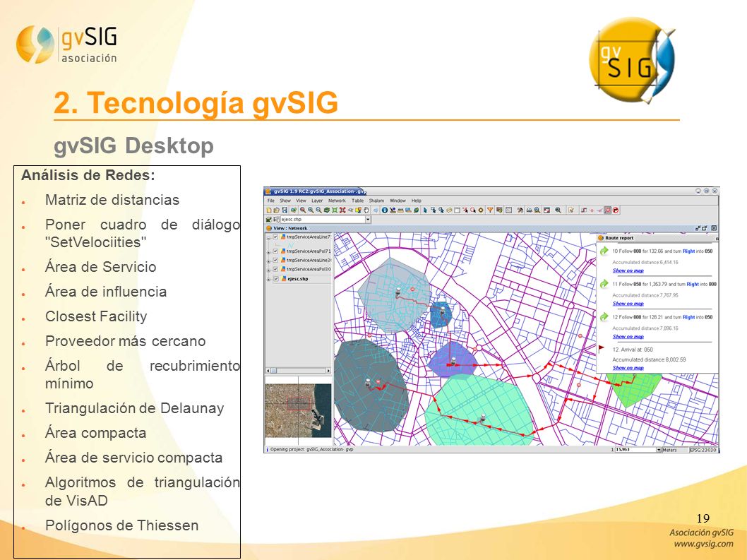Open the Network menu
This screenshot has height=560, width=747.
[x=337, y=201]
